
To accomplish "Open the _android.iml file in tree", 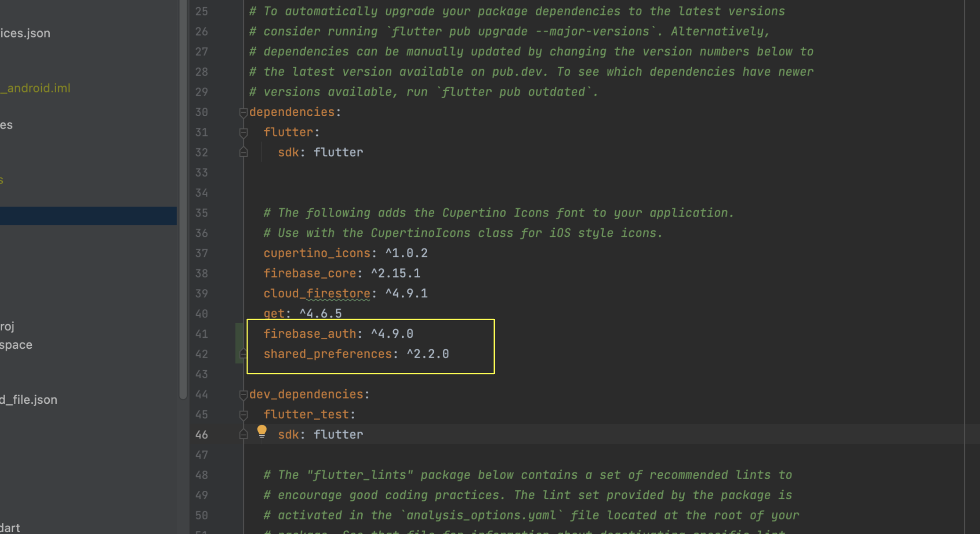I will (36, 88).
